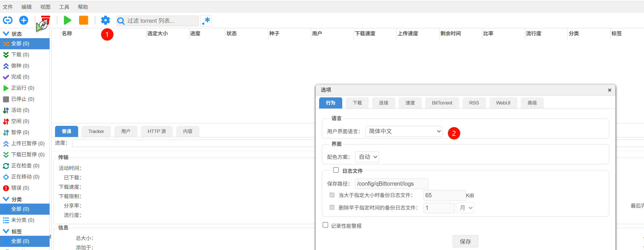Select the 活动 (0) status filter
644x250 pixels.
point(25,110)
